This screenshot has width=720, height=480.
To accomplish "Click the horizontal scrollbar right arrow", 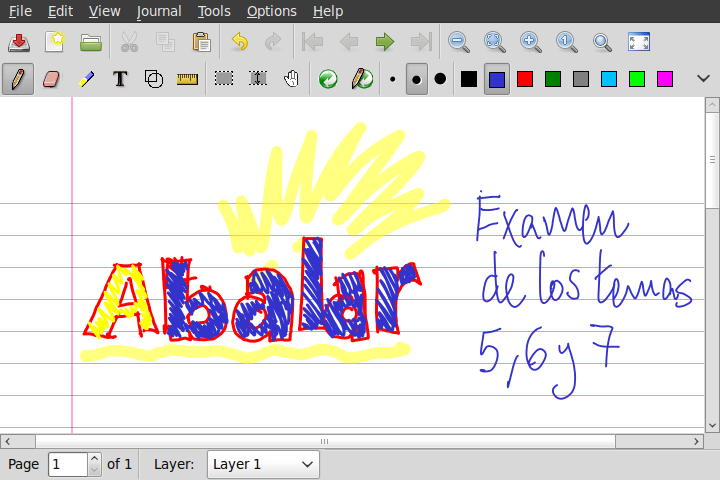I will point(697,441).
